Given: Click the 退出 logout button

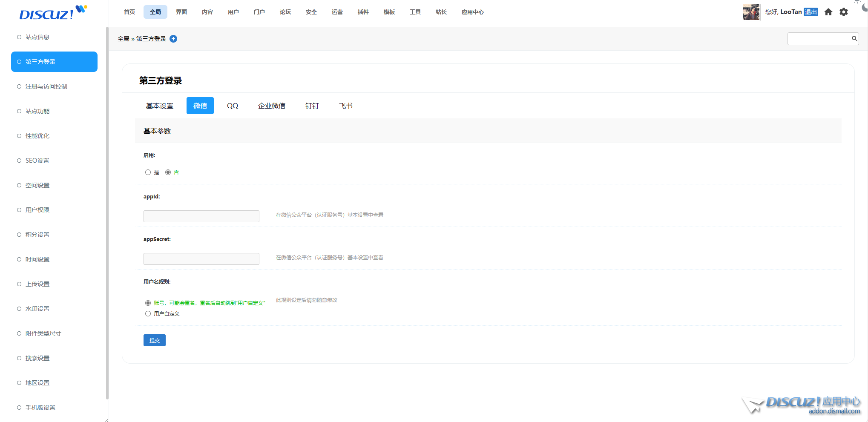Looking at the screenshot, I should coord(811,12).
